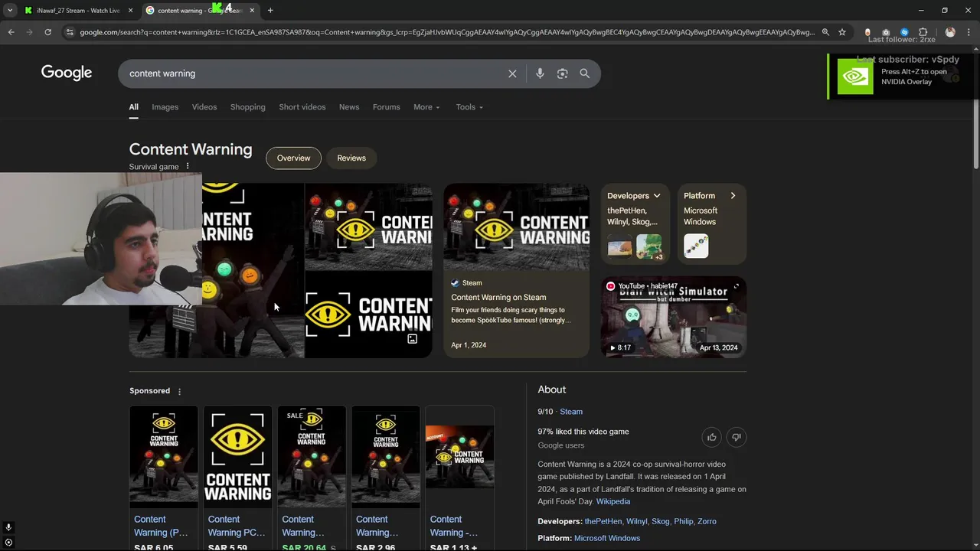Viewport: 980px width, 551px height.
Task: Open the Chrome profile avatar
Action: (x=950, y=32)
